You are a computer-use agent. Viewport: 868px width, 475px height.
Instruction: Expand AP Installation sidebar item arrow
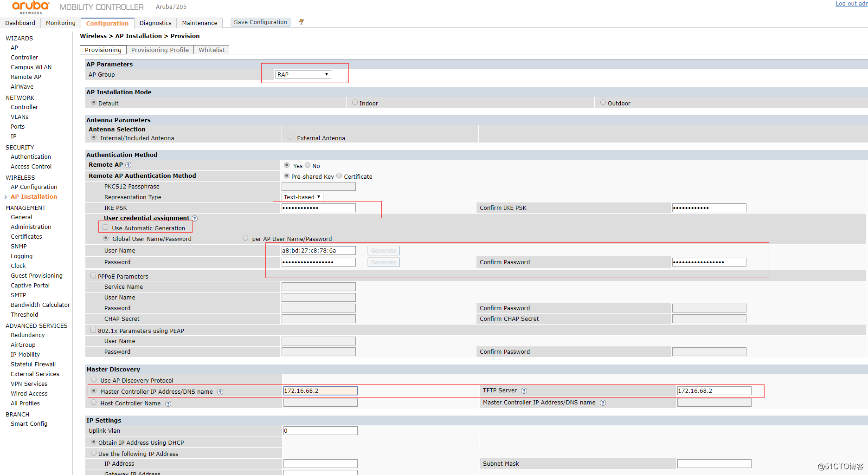(6, 197)
